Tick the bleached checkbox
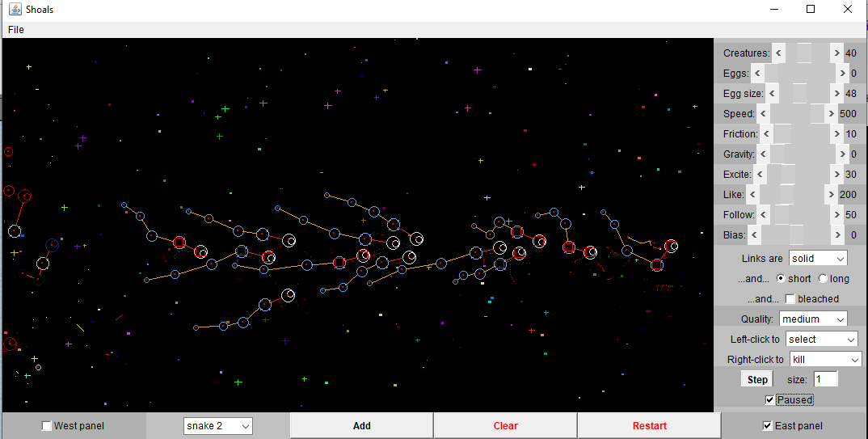This screenshot has height=439, width=868. [790, 299]
